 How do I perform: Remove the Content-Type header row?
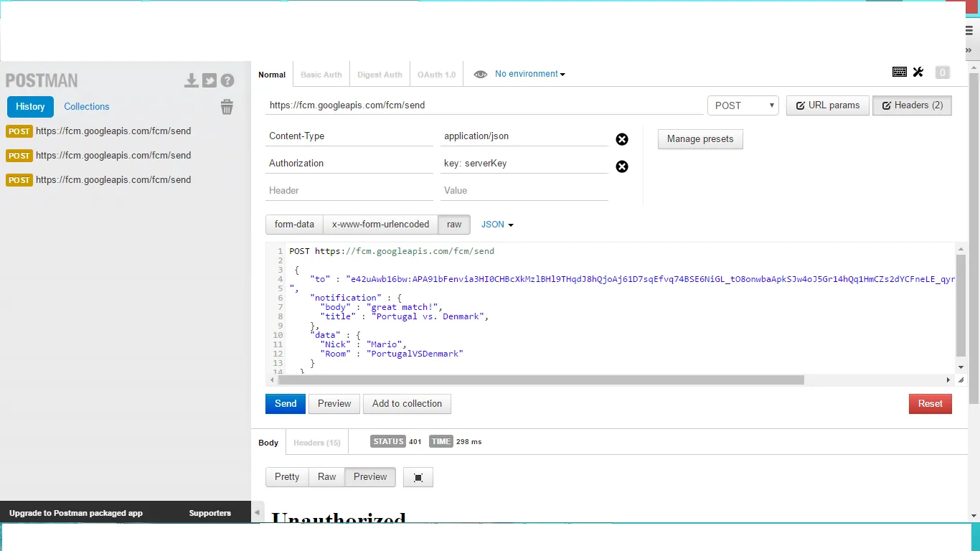[622, 139]
